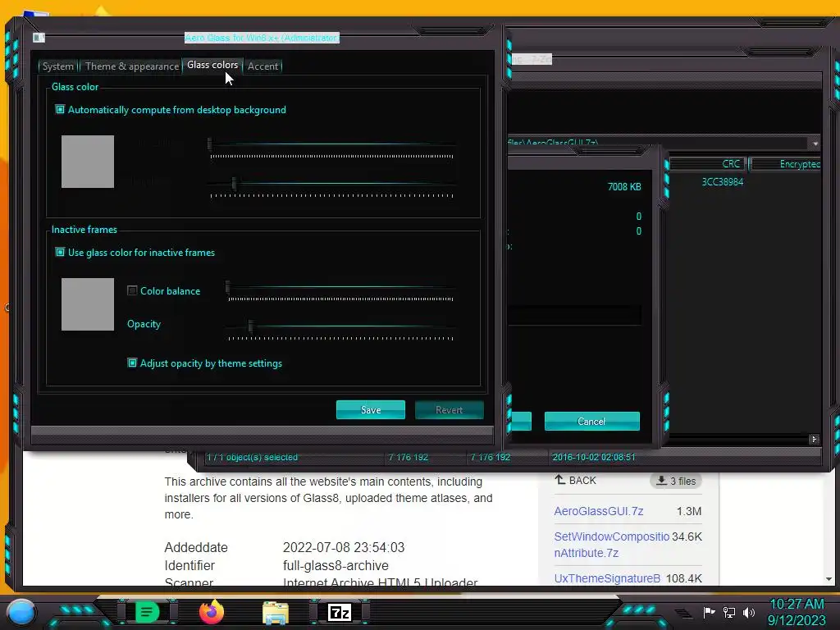
Task: Sort by the CRC column header
Action: click(x=709, y=164)
